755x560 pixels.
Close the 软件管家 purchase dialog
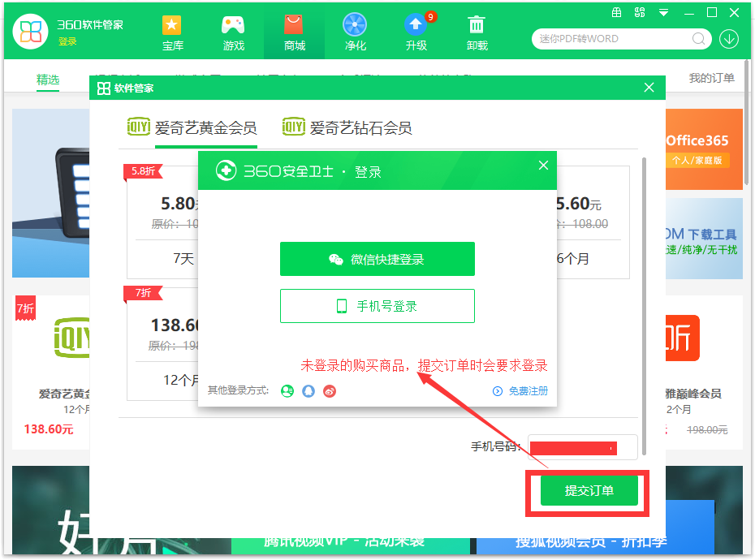click(x=649, y=87)
